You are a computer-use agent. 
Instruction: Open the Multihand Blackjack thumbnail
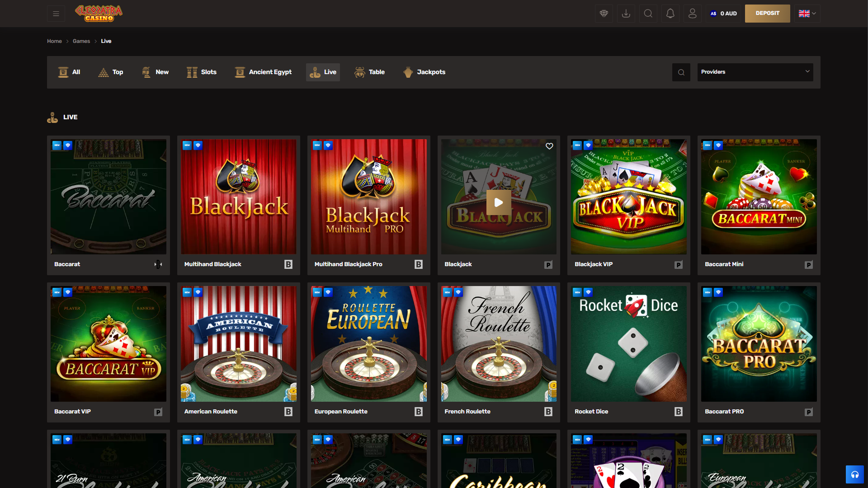tap(239, 197)
